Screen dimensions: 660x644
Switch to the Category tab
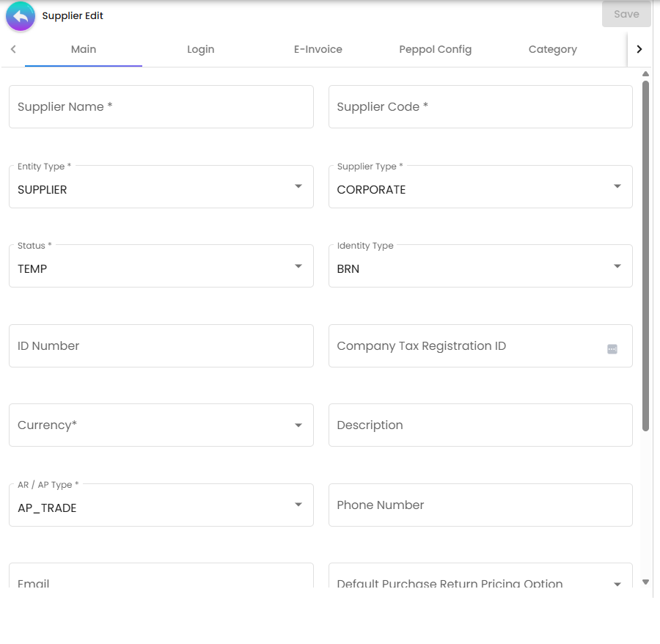coord(552,49)
